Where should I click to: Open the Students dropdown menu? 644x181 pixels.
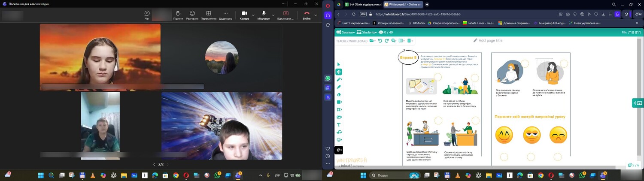[x=367, y=32]
